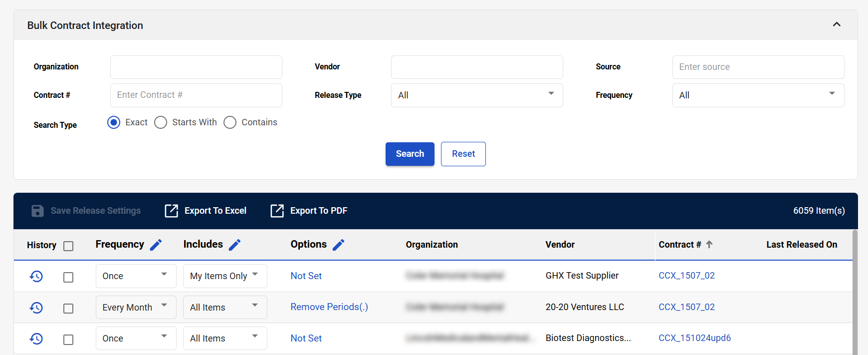Viewport: 868px width, 355px height.
Task: Tick the checkbox for 20-20 Ventures row
Action: coord(68,309)
